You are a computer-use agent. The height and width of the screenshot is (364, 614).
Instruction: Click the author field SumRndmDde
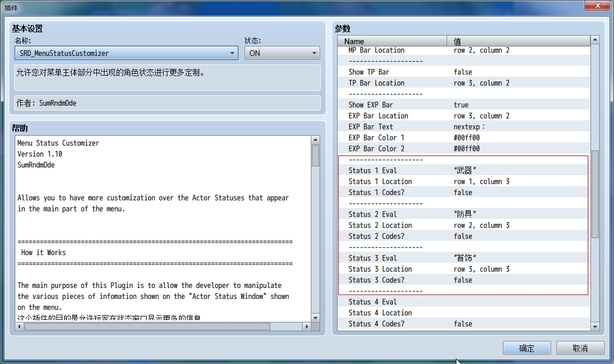tap(167, 103)
